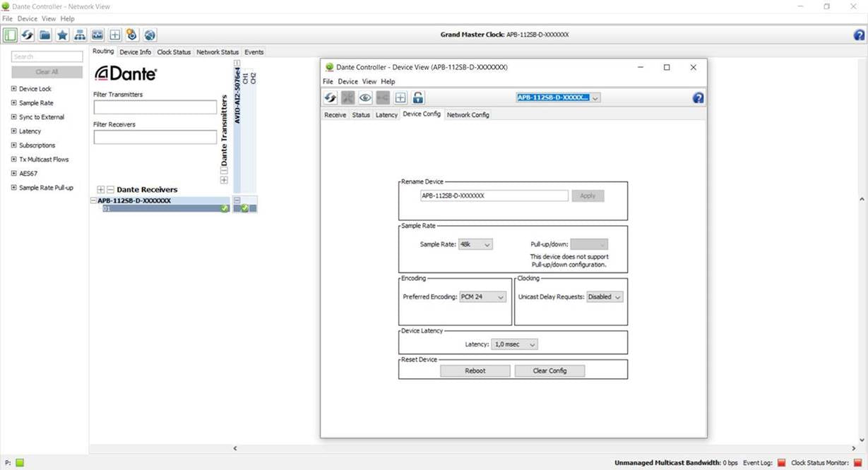Expand the Device Lock filter
The image size is (868, 470).
point(14,89)
